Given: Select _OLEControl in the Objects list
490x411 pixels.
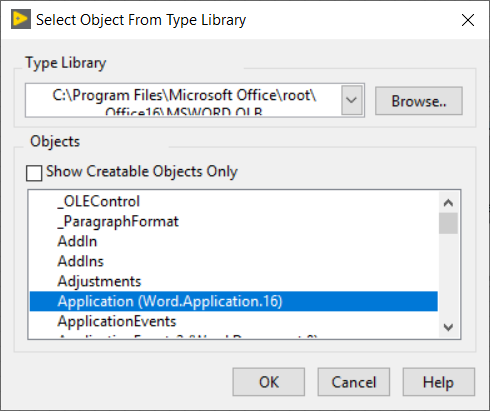Looking at the screenshot, I should coord(98,201).
